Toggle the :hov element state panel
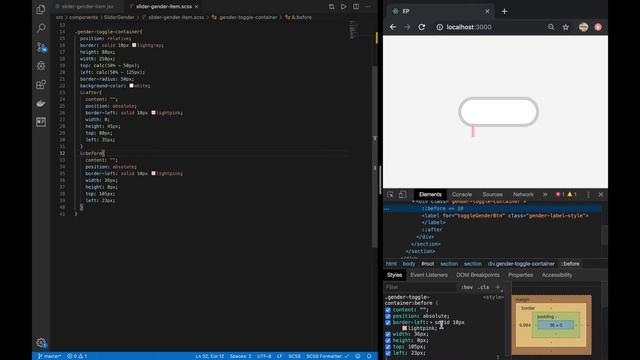This screenshot has height=360, width=640. point(467,287)
